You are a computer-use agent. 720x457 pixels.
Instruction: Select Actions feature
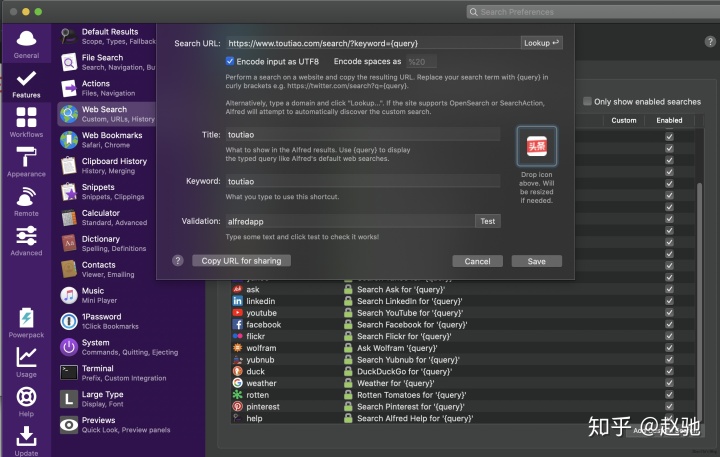coord(108,88)
